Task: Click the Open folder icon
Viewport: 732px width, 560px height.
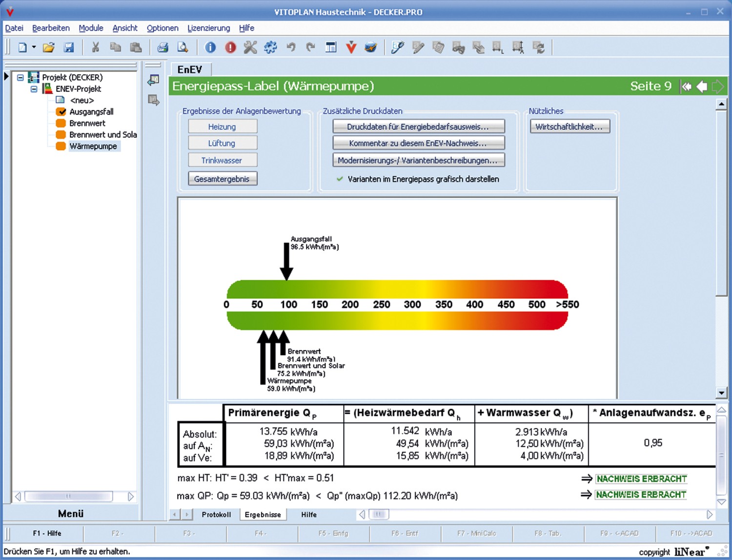Action: tap(48, 47)
